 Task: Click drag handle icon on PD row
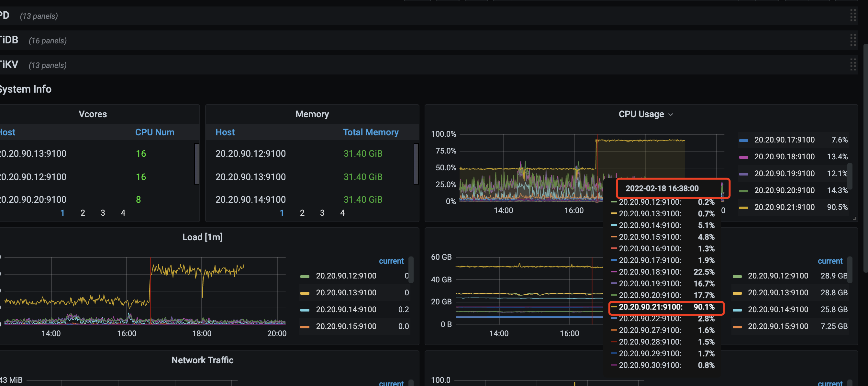pyautogui.click(x=852, y=16)
